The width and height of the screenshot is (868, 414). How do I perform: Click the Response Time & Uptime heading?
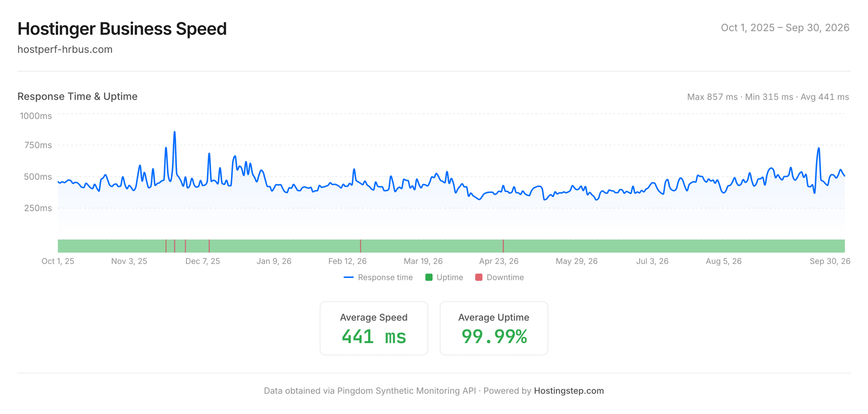[77, 96]
